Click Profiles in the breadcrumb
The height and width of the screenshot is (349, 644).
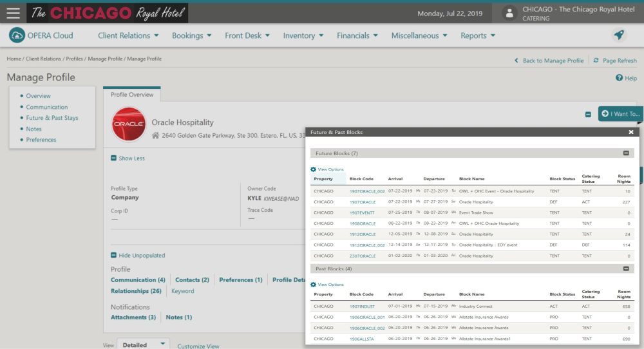[74, 59]
